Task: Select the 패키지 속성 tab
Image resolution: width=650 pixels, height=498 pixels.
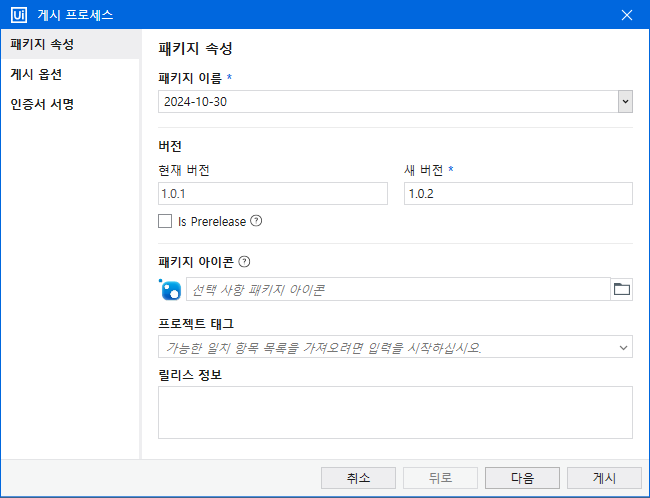Action: 70,44
